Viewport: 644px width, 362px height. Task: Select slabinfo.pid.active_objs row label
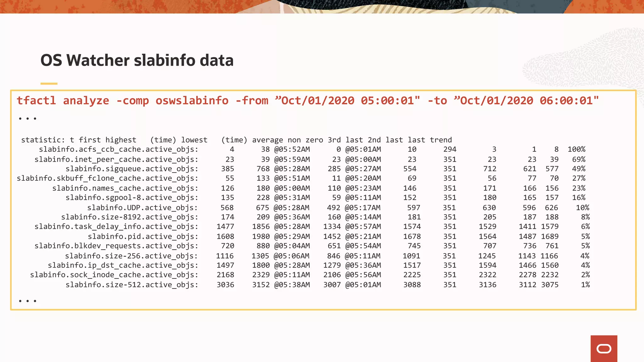click(143, 236)
